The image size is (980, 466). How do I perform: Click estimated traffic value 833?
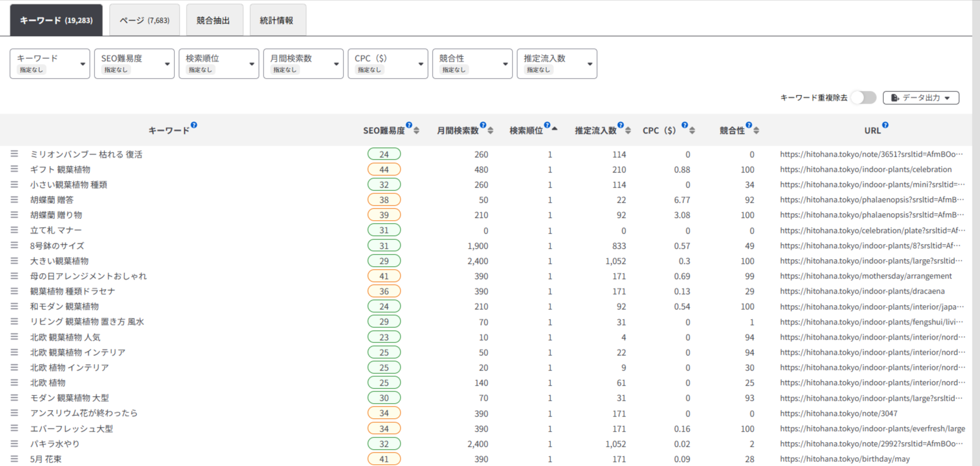click(x=619, y=246)
